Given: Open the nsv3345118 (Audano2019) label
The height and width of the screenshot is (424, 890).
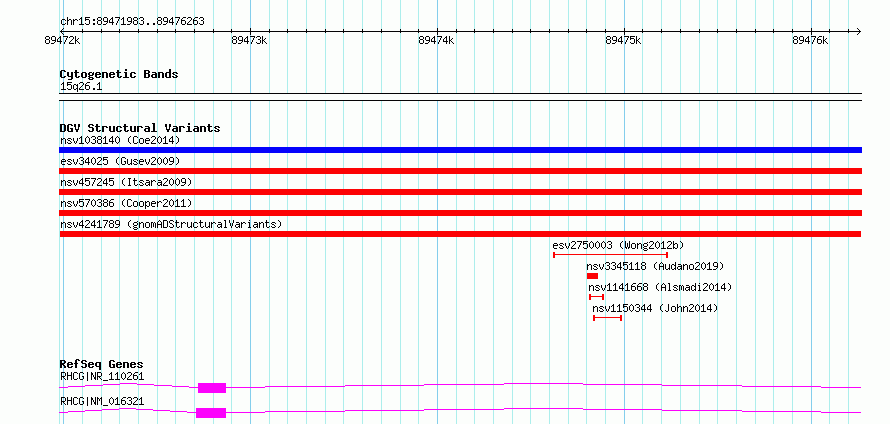Looking at the screenshot, I should pos(655,266).
